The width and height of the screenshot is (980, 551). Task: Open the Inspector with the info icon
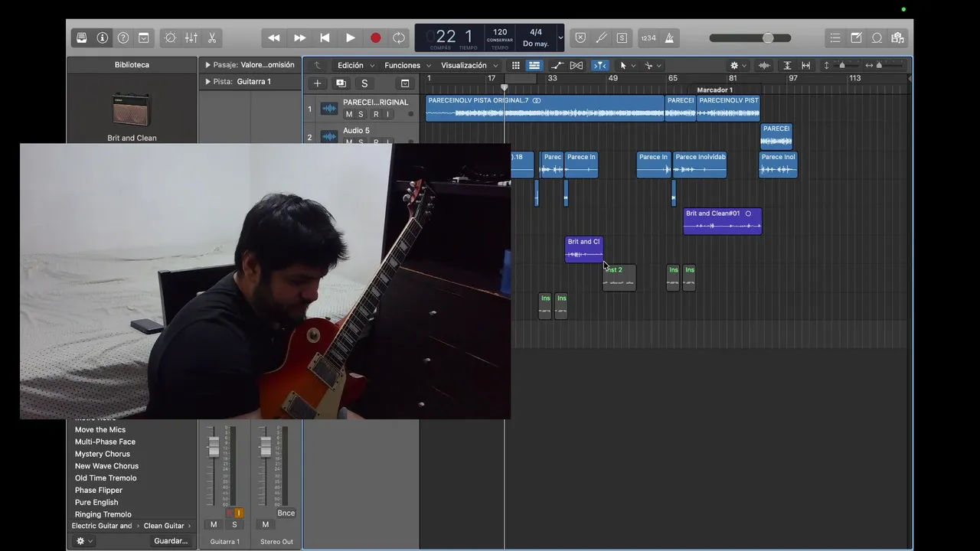click(x=103, y=37)
